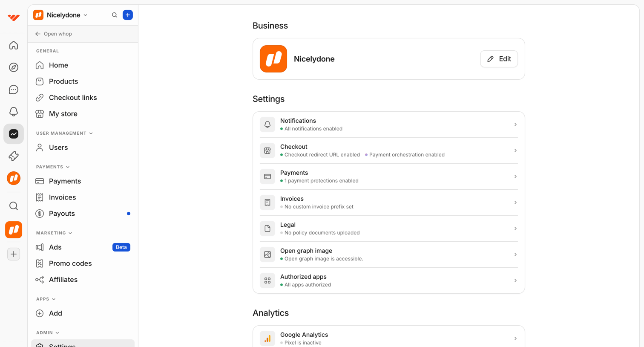Click 'All notifications enabled' status text
This screenshot has height=347, width=644.
pos(313,129)
